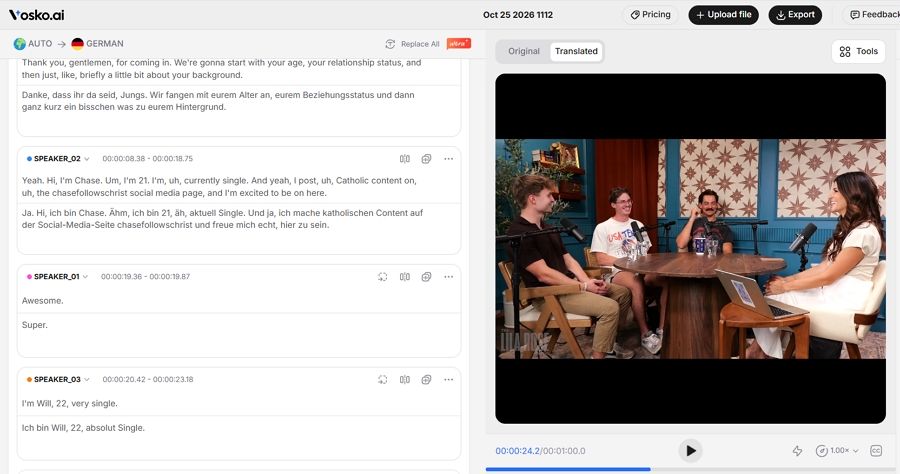900x474 pixels.
Task: Click the SPEAKER_02 label
Action: 57,159
